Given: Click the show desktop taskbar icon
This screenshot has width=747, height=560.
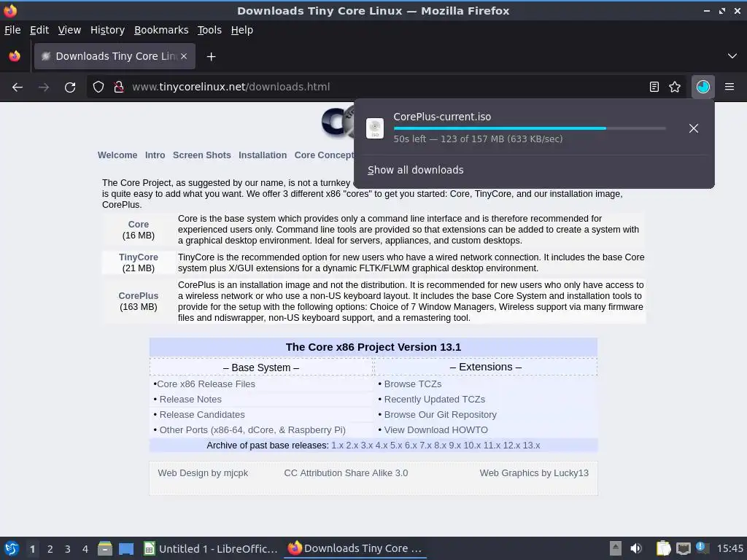Looking at the screenshot, I should click(126, 548).
